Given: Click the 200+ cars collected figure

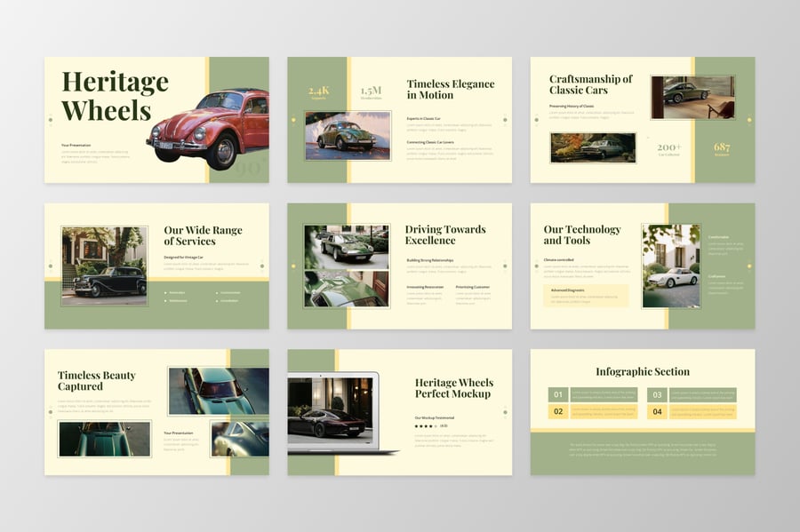Looking at the screenshot, I should click(669, 147).
